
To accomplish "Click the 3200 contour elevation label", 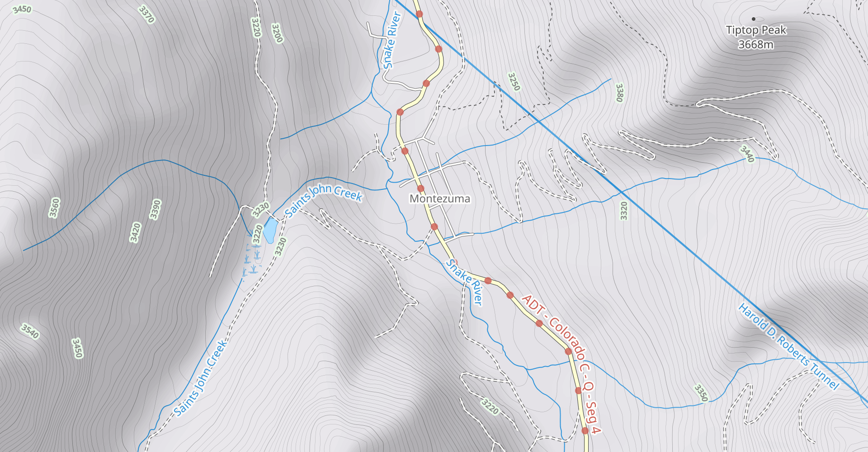I will (x=277, y=33).
